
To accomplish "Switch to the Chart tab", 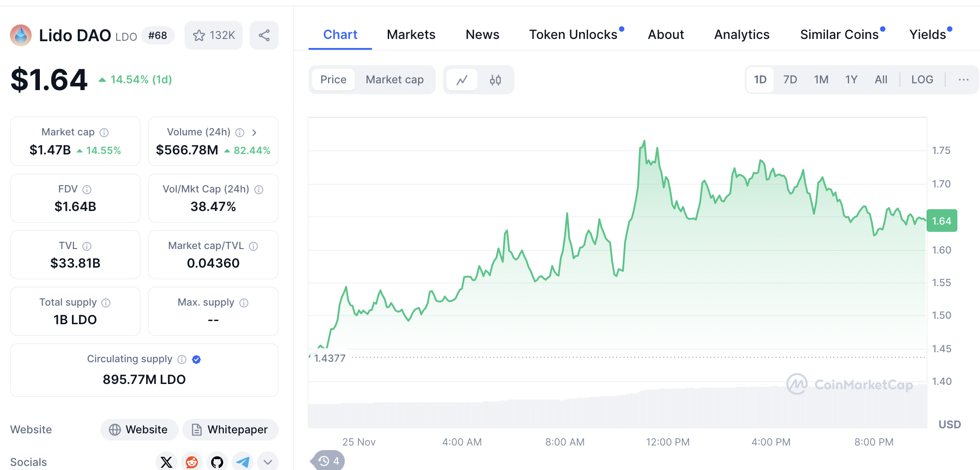I will pos(340,34).
